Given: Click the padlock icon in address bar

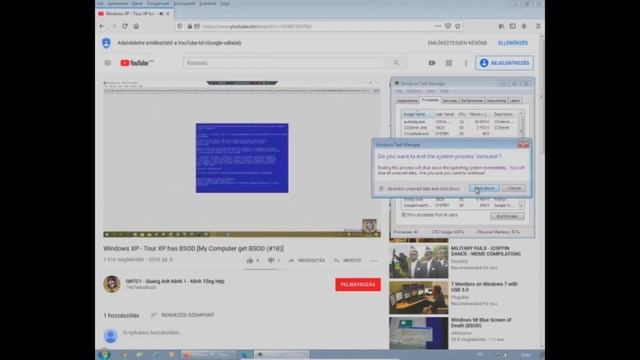Looking at the screenshot, I should click(190, 26).
